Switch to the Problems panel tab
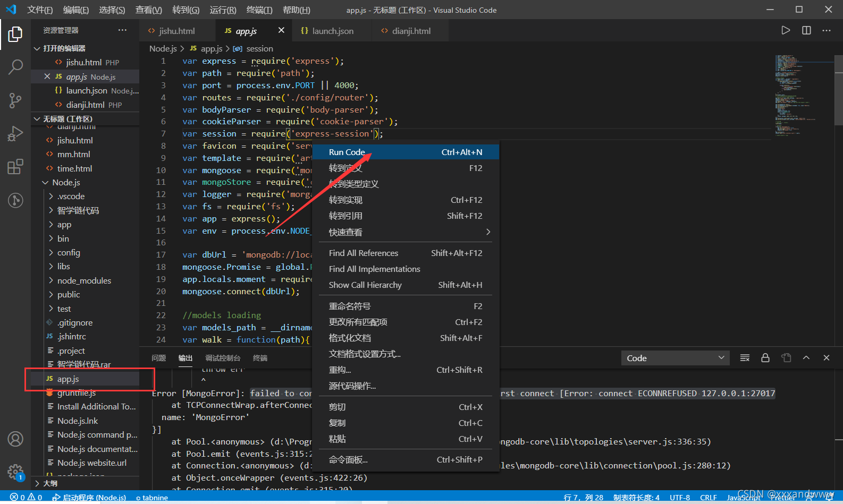 click(x=159, y=358)
